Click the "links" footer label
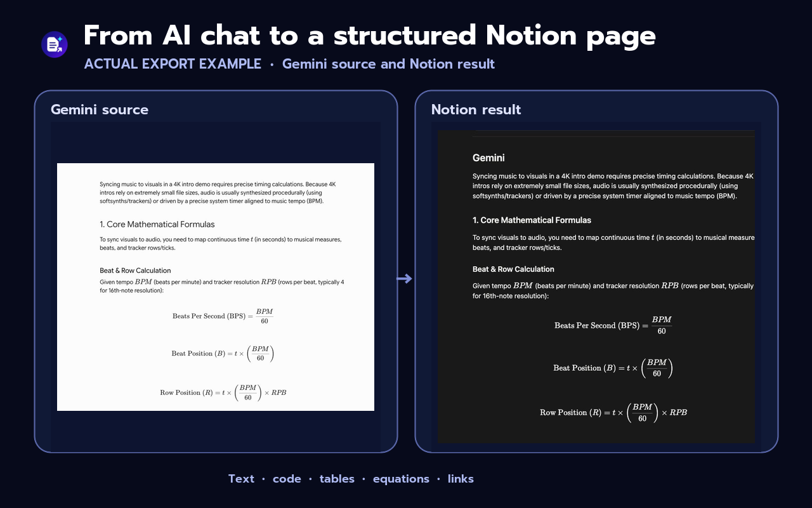This screenshot has width=812, height=508. [461, 479]
